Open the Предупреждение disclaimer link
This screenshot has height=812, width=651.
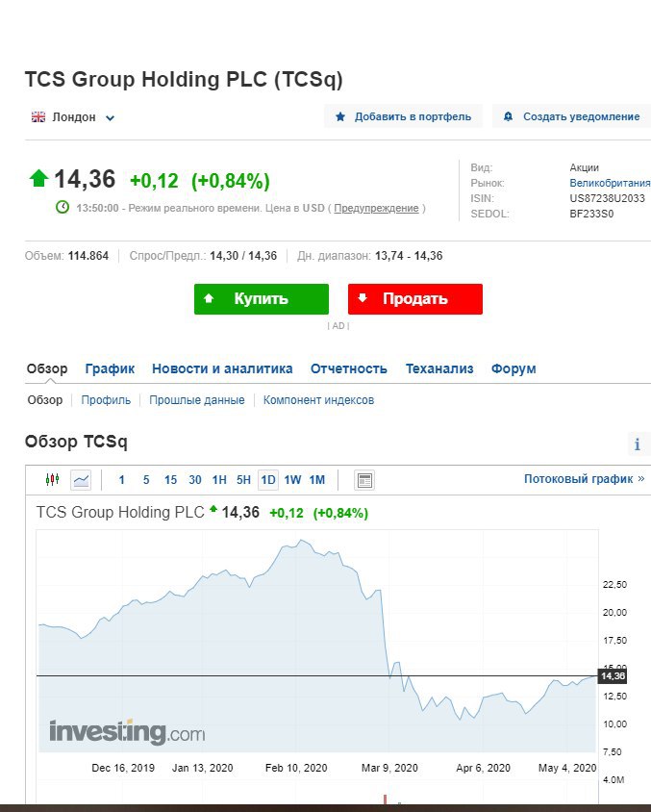pos(376,208)
